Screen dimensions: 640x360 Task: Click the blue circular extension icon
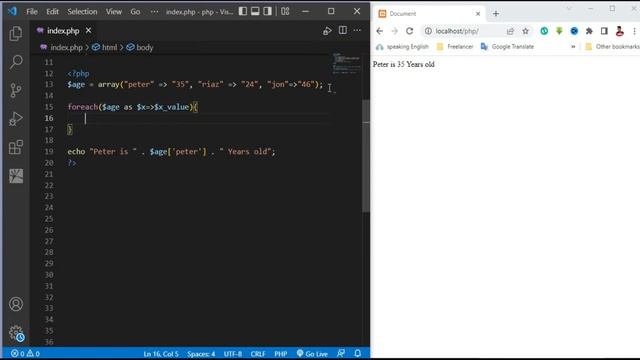(x=574, y=31)
